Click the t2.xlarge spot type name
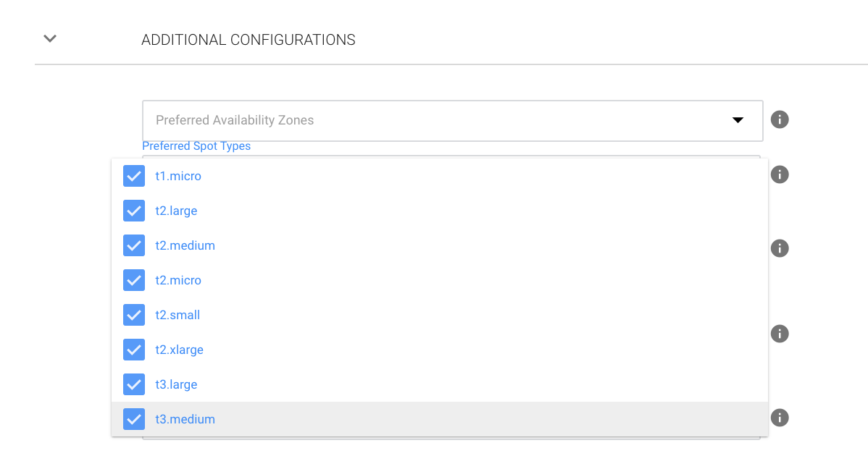The width and height of the screenshot is (868, 456). pyautogui.click(x=179, y=350)
